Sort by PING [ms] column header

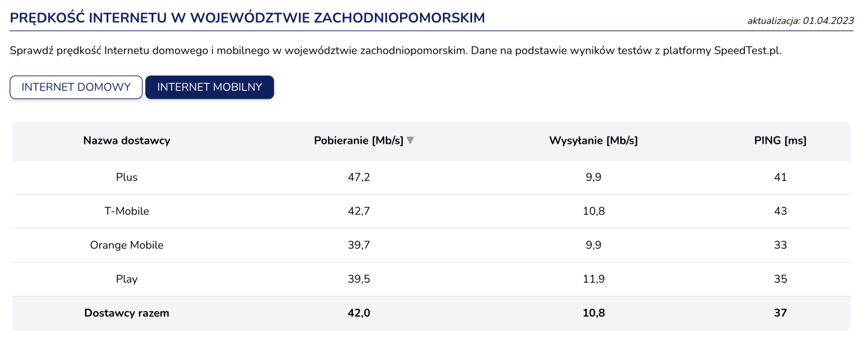point(780,140)
